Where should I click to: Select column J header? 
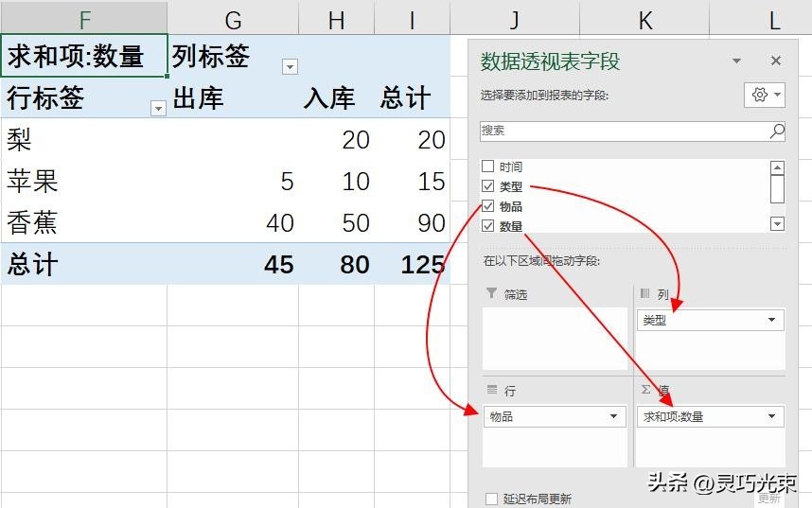click(x=515, y=20)
